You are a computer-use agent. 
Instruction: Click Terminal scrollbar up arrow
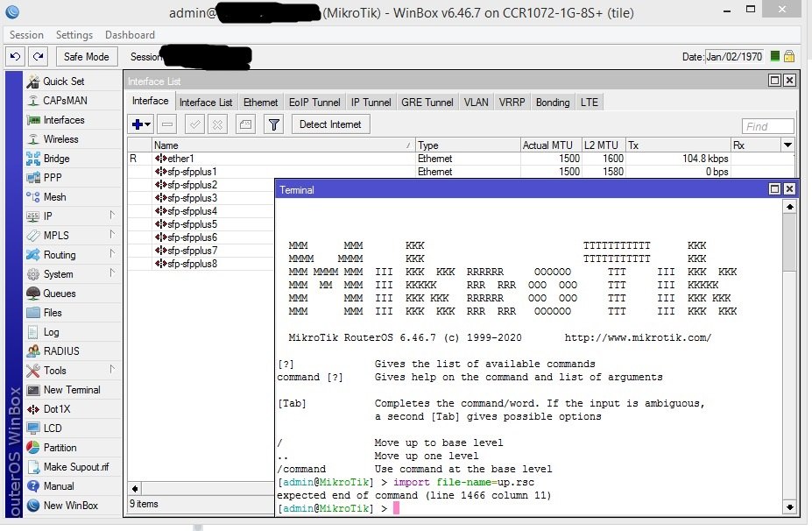tap(789, 207)
